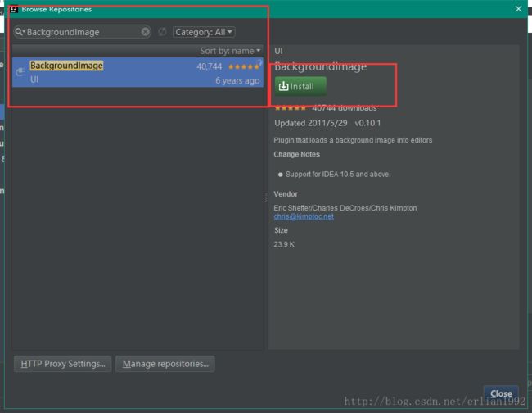Image resolution: width=532 pixels, height=413 pixels.
Task: Open HTTP Proxy Settings
Action: tap(63, 364)
